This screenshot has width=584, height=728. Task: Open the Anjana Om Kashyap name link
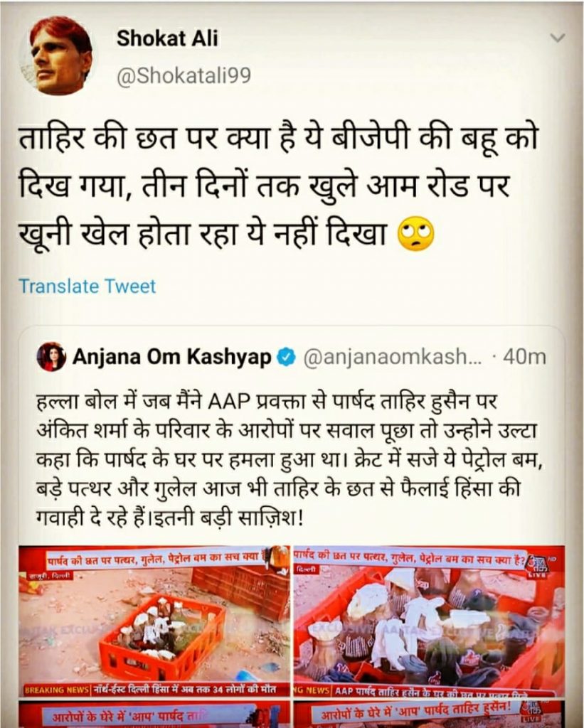[172, 357]
